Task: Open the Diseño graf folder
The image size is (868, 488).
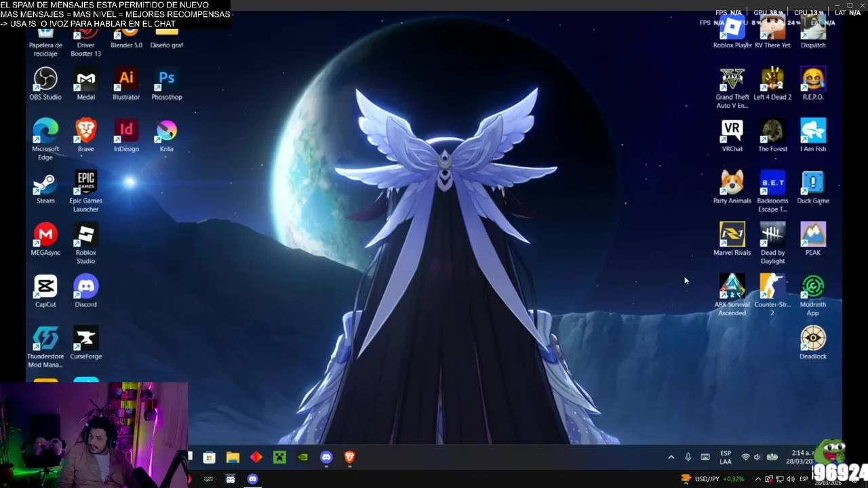Action: click(166, 38)
